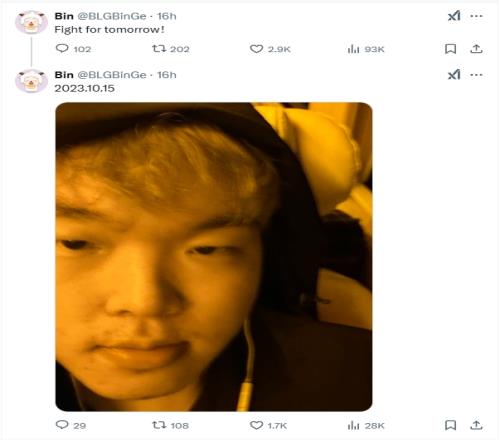Bookmark the 2023.10.15 tweet

(450, 425)
